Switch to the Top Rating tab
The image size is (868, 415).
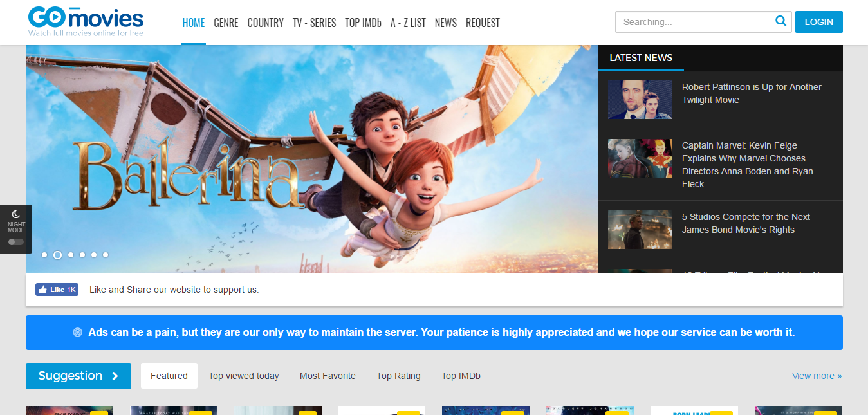coord(398,376)
